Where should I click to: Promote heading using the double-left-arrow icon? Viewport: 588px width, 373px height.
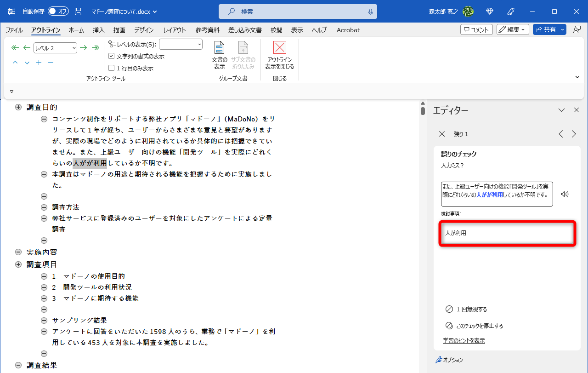click(x=15, y=47)
